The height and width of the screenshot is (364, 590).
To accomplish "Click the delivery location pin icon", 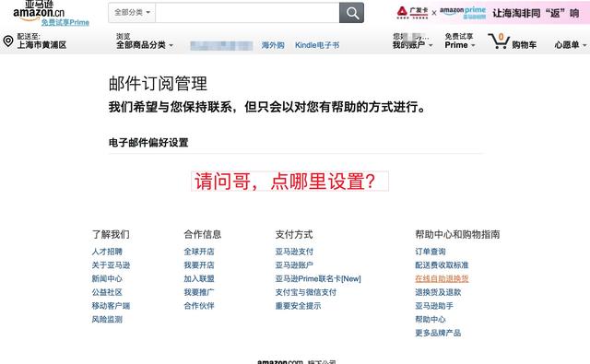I will pos(8,41).
